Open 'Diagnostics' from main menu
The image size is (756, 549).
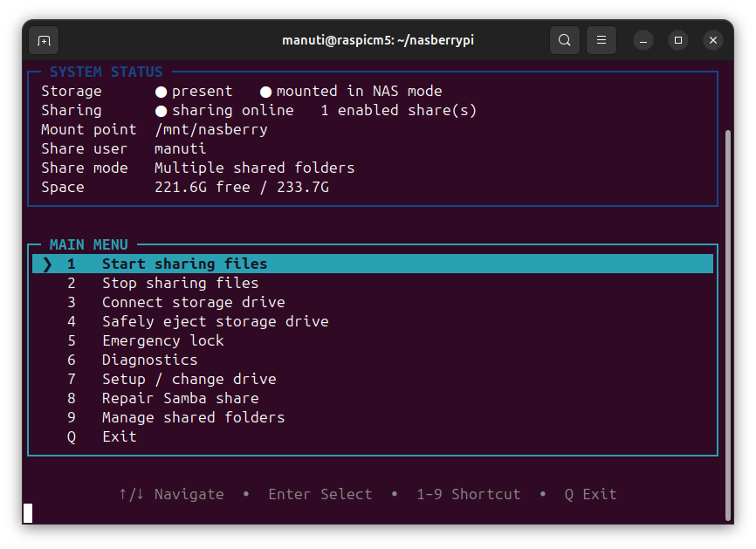(372, 360)
